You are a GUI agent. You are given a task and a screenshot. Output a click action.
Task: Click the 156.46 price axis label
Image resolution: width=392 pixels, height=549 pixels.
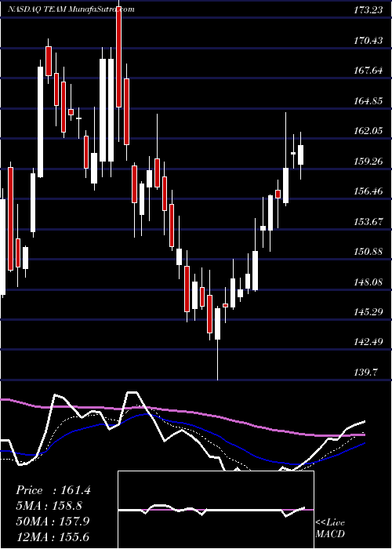pyautogui.click(x=368, y=191)
